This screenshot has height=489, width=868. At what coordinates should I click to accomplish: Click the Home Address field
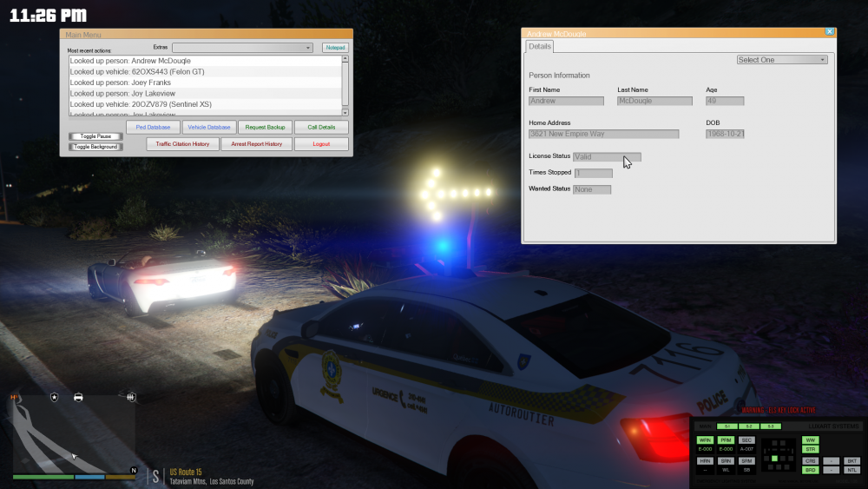(x=603, y=134)
